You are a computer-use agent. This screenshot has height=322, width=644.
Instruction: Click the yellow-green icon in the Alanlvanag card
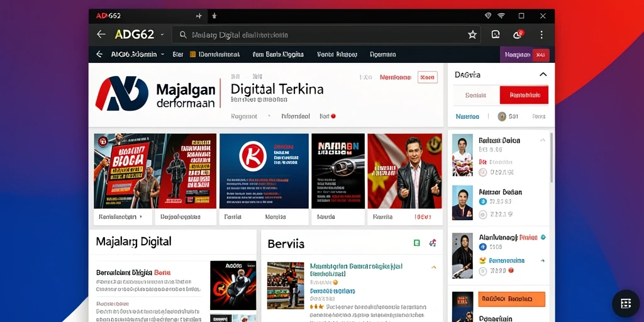[483, 260]
